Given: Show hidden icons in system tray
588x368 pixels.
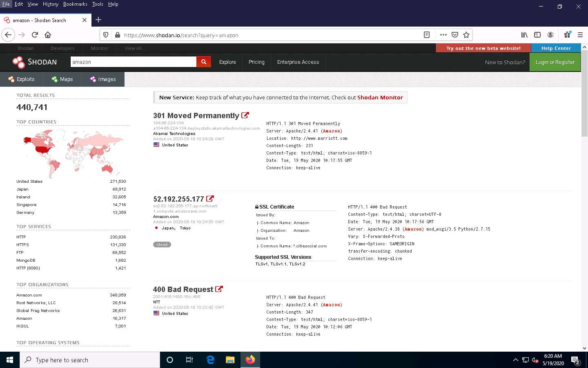Looking at the screenshot, I should point(515,360).
